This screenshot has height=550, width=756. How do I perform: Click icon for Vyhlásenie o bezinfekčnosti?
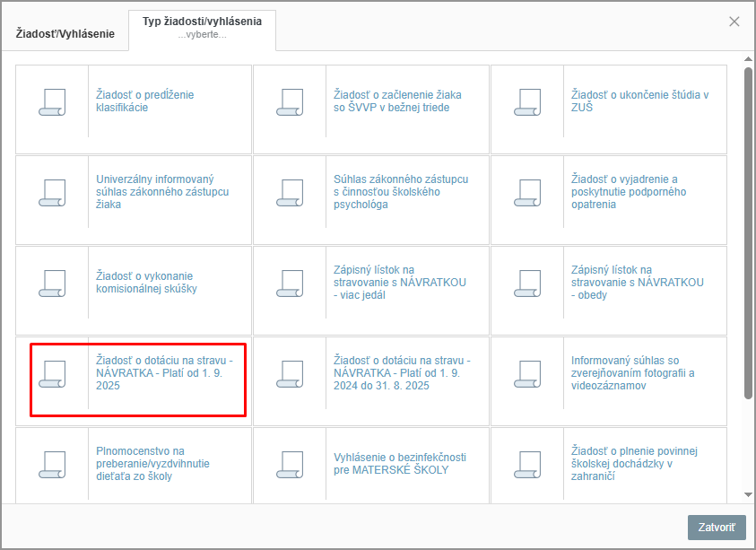pos(290,464)
